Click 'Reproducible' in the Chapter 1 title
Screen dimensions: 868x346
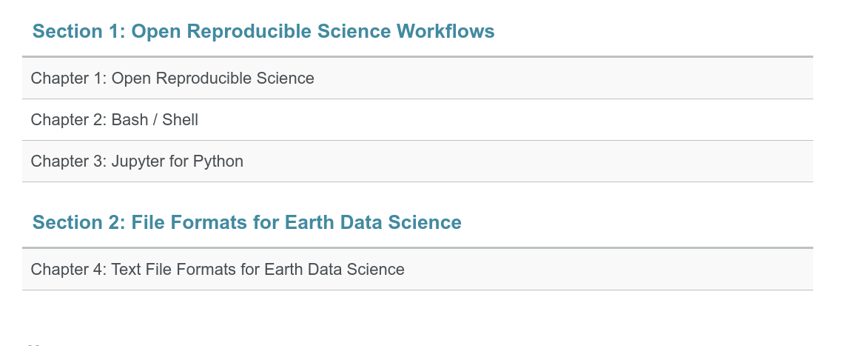click(203, 79)
